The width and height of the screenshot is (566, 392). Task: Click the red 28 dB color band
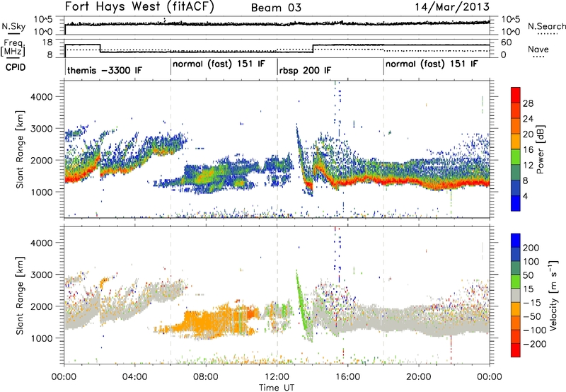516,96
